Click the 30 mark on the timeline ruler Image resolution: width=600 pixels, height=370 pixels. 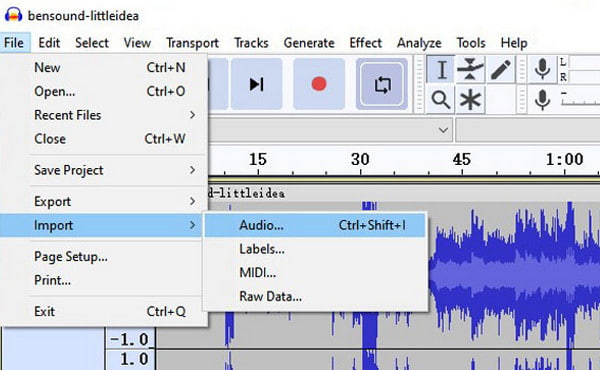(x=360, y=160)
